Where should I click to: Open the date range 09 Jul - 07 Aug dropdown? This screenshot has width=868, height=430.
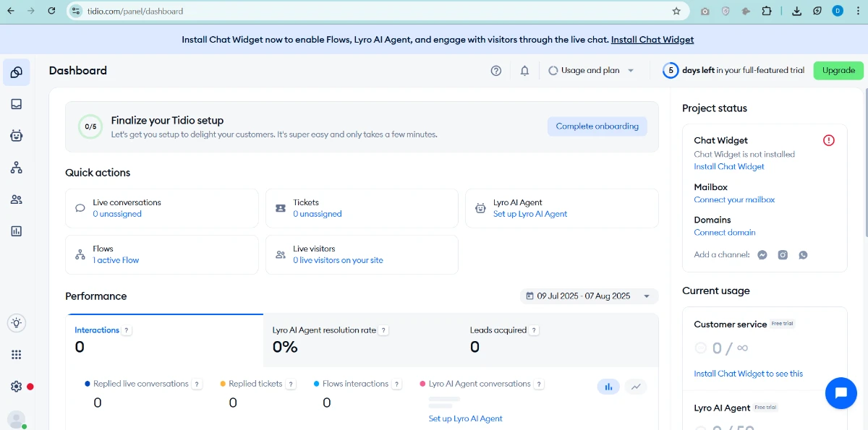(589, 296)
